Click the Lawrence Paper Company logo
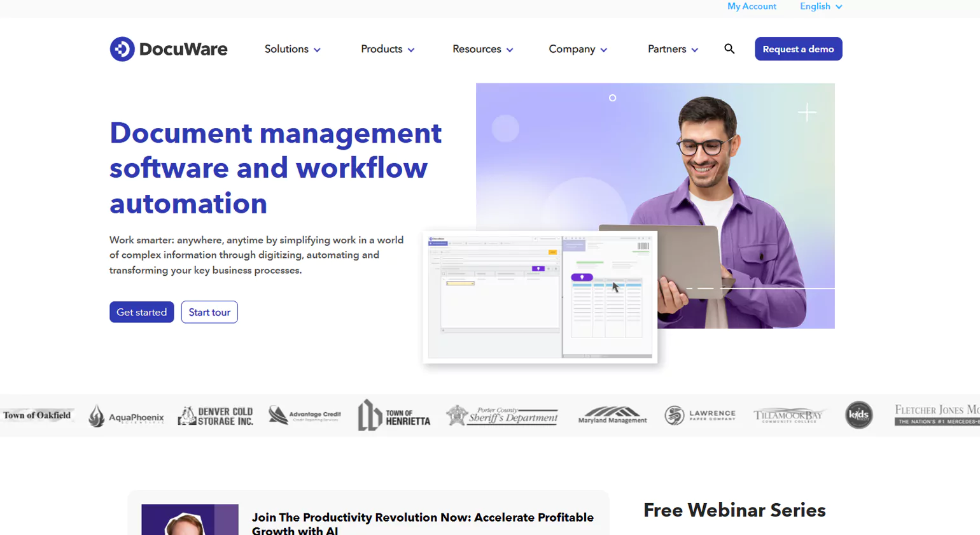This screenshot has height=535, width=980. coord(701,415)
